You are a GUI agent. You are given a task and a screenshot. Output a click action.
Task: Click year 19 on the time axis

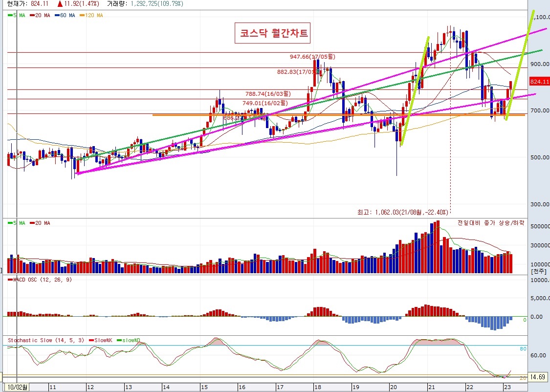pos(356,388)
